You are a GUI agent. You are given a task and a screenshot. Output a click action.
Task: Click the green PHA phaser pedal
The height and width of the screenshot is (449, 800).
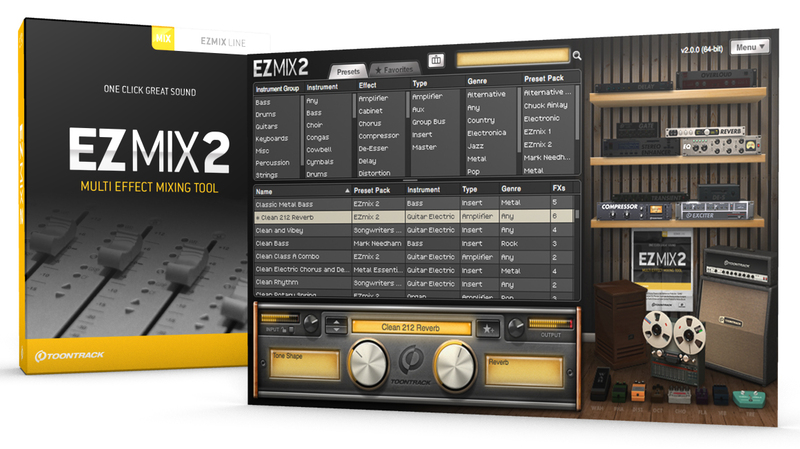(619, 391)
